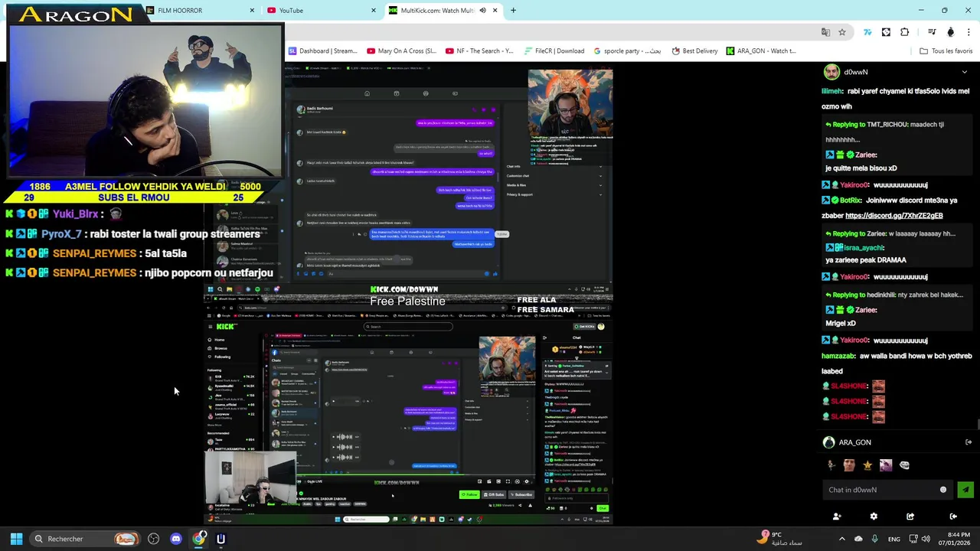Open the volume control in system tray
Image resolution: width=980 pixels, height=551 pixels.
[926, 539]
